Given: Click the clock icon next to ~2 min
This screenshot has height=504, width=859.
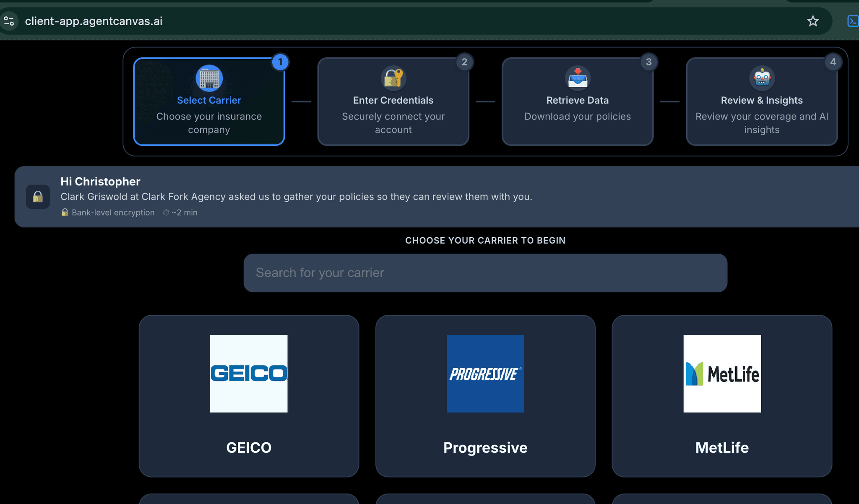Looking at the screenshot, I should point(166,213).
